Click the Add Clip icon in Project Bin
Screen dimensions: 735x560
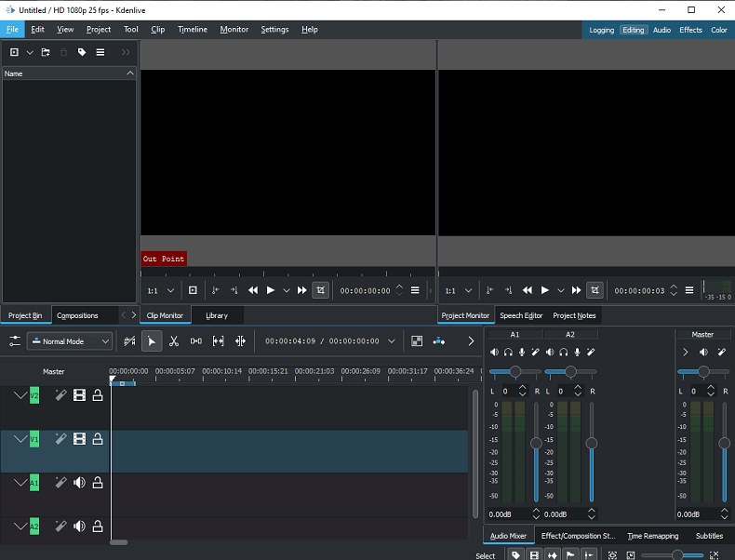(15, 52)
